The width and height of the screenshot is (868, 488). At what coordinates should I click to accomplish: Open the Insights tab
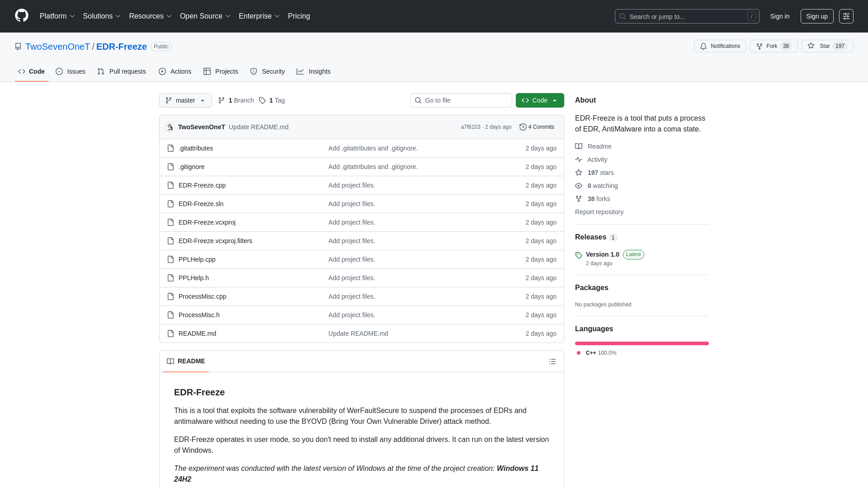click(x=314, y=71)
